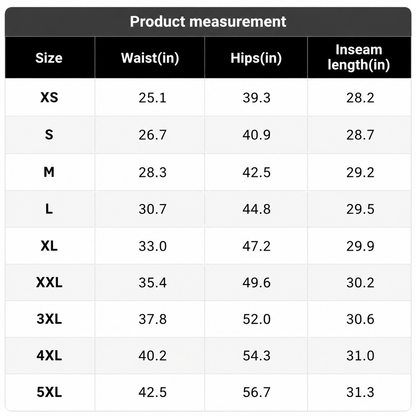The width and height of the screenshot is (416, 416).
Task: Click the 29.2 inseam value
Action: pos(360,172)
